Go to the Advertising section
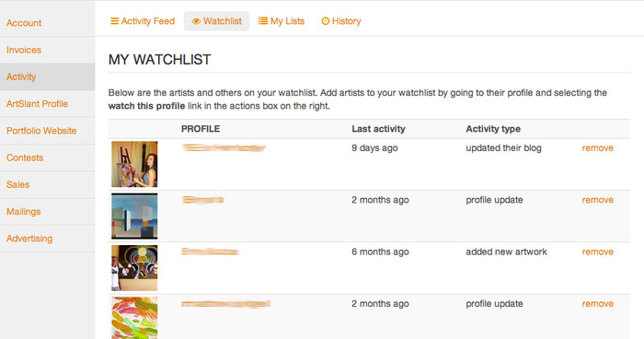The width and height of the screenshot is (644, 339). pos(29,239)
